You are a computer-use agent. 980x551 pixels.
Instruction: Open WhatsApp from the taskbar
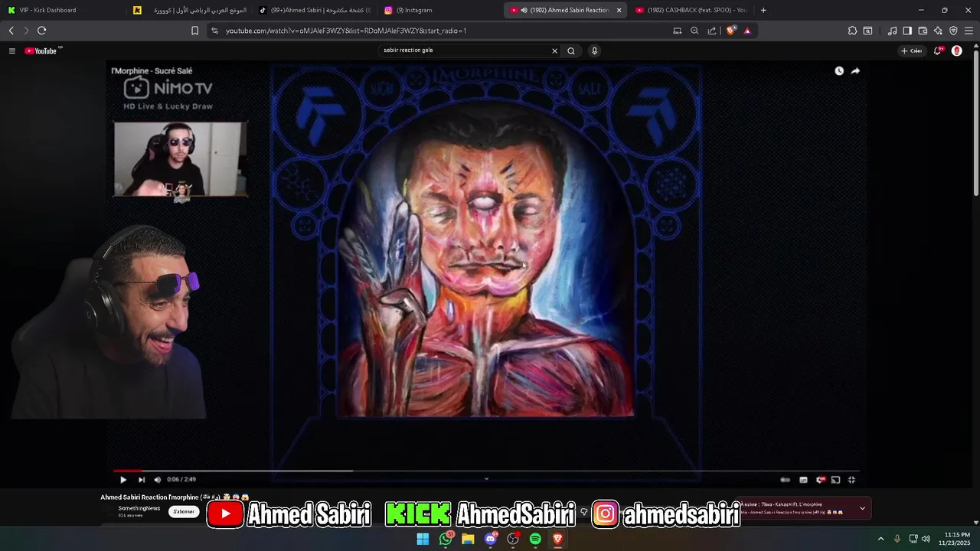point(446,539)
